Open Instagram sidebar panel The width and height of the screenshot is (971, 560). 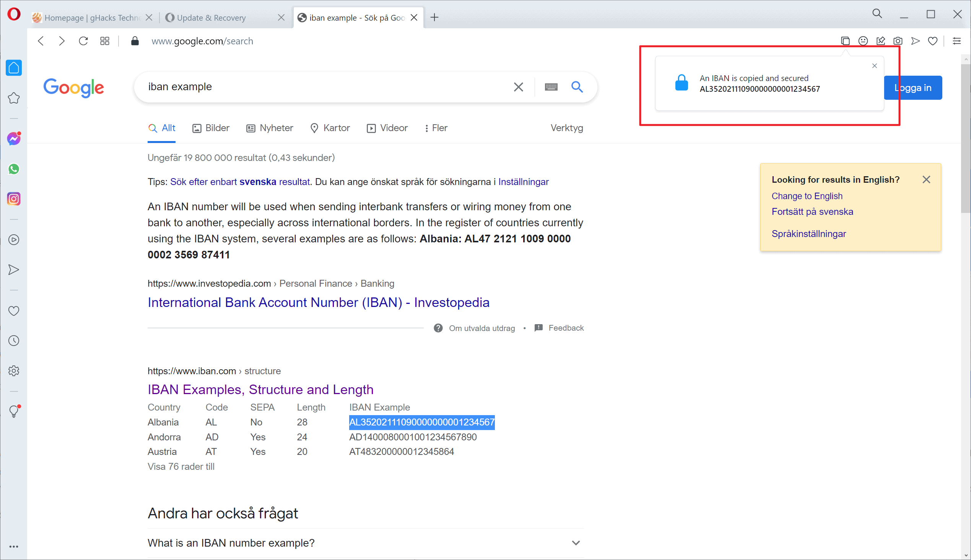pos(14,199)
